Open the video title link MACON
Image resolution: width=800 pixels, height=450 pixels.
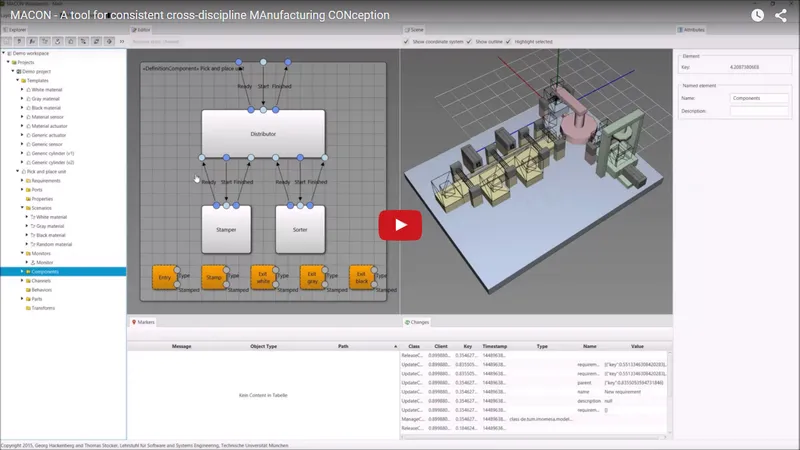[x=200, y=15]
